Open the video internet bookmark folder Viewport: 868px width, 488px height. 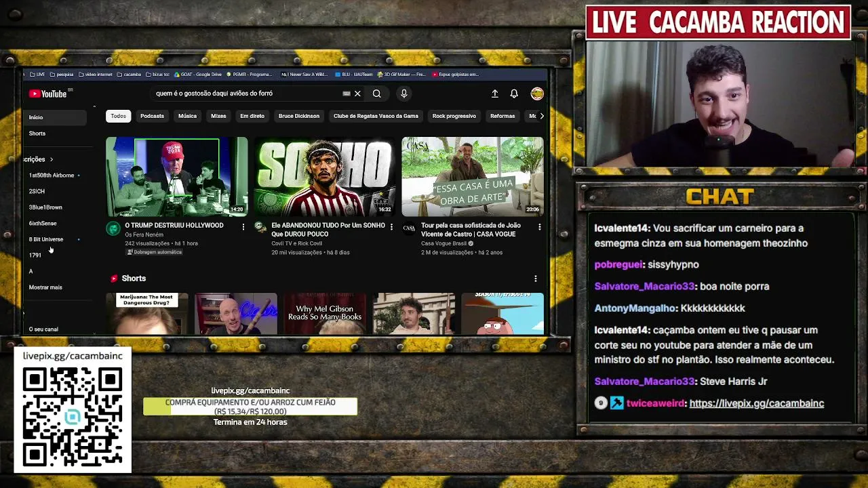(x=96, y=75)
